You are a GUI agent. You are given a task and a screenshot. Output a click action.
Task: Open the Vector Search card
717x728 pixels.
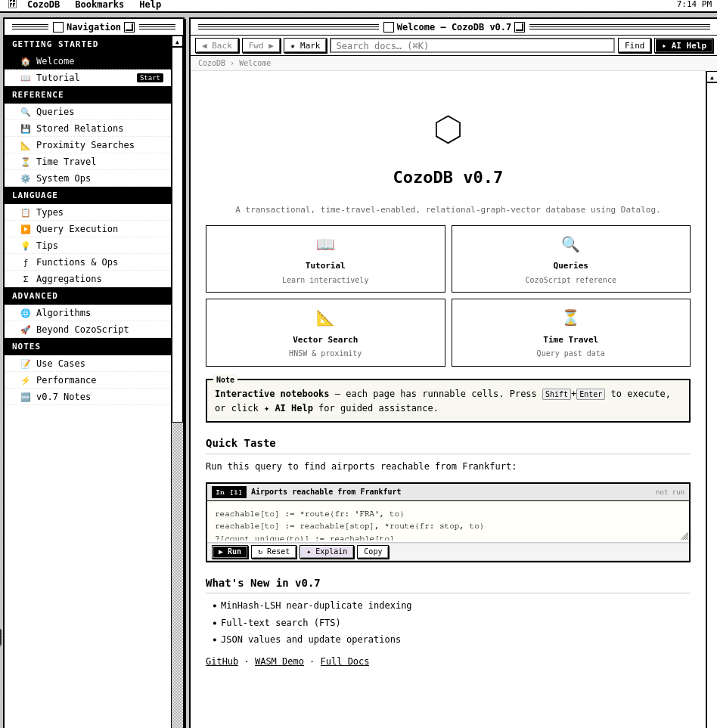point(325,333)
